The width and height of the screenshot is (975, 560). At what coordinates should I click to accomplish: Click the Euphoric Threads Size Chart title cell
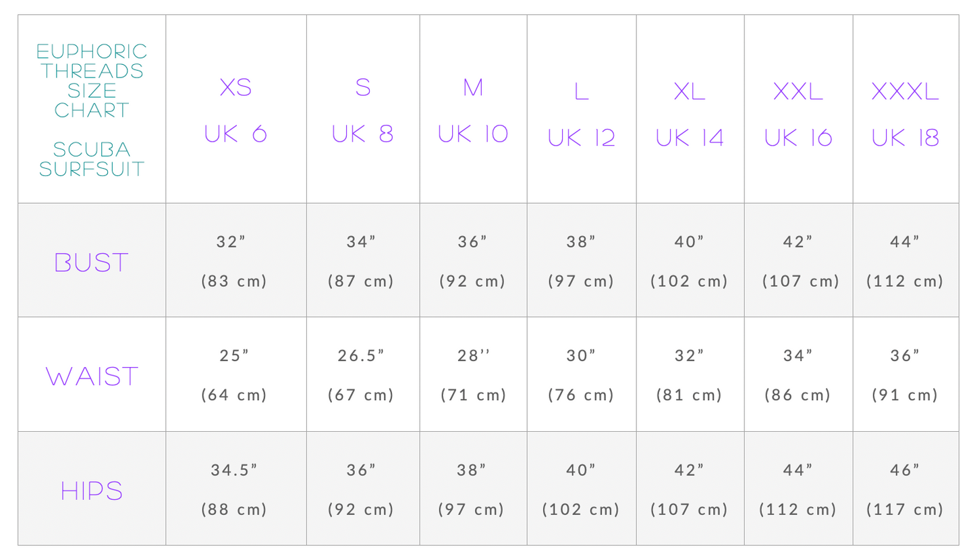92,109
